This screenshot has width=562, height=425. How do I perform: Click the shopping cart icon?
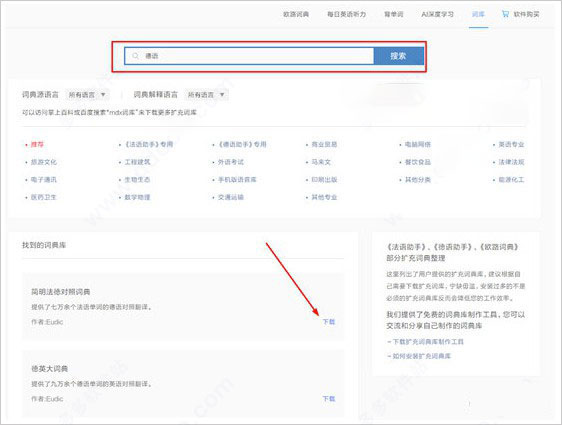coord(505,14)
